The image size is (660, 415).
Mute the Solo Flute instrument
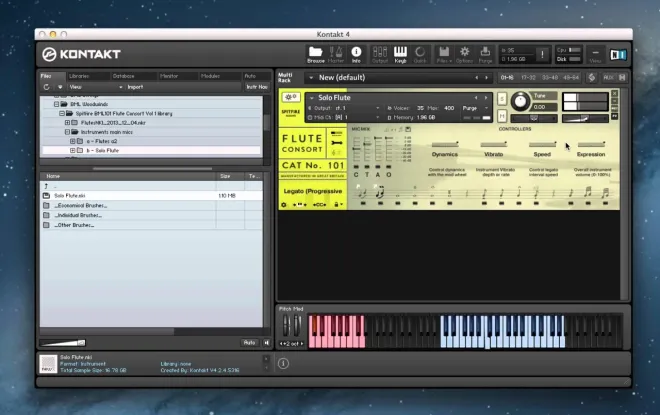click(x=502, y=116)
